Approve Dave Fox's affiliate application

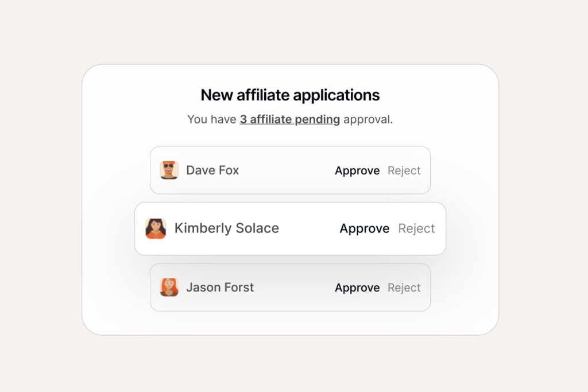point(357,170)
